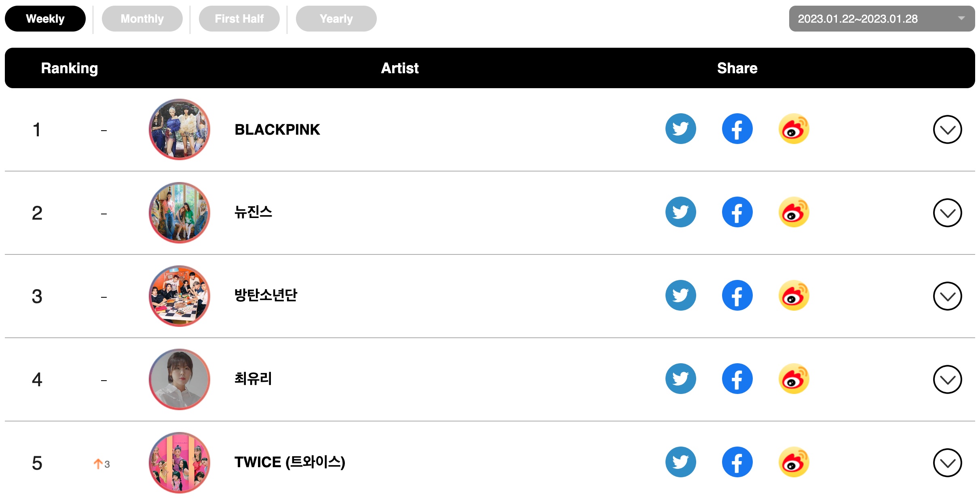Share BLACKPINK on Facebook

(737, 129)
